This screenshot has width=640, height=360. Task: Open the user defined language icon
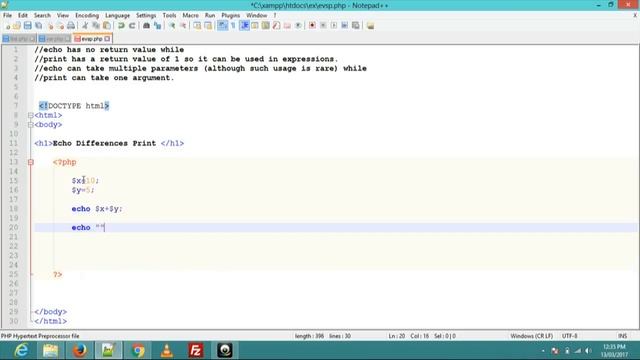pos(255,26)
